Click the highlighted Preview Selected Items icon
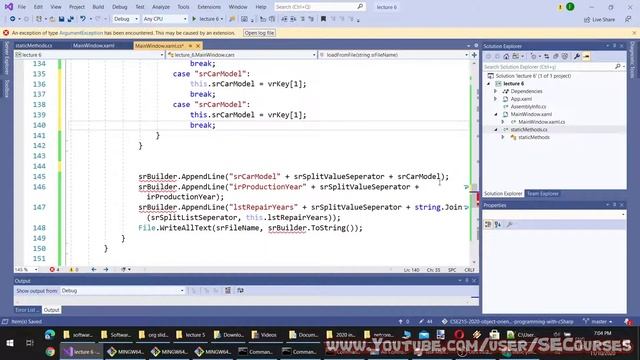This screenshot has width=640, height=360. [587, 56]
